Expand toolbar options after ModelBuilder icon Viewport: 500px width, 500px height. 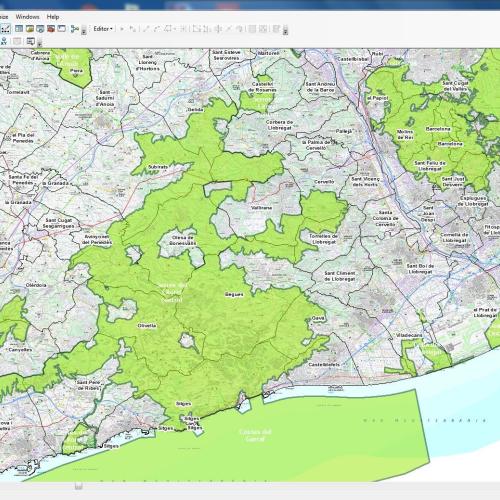pyautogui.click(x=84, y=31)
